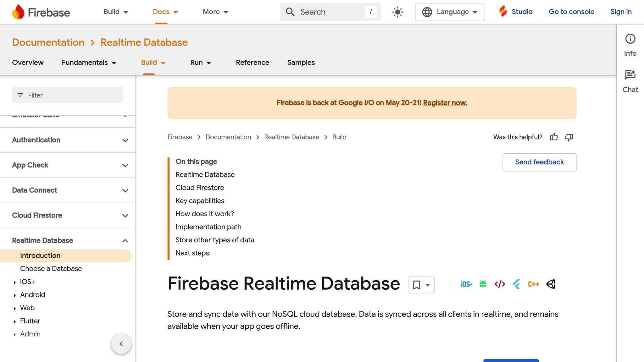Select the iOS+ platform icon
Viewport: 644px width, 362px height.
[466, 284]
